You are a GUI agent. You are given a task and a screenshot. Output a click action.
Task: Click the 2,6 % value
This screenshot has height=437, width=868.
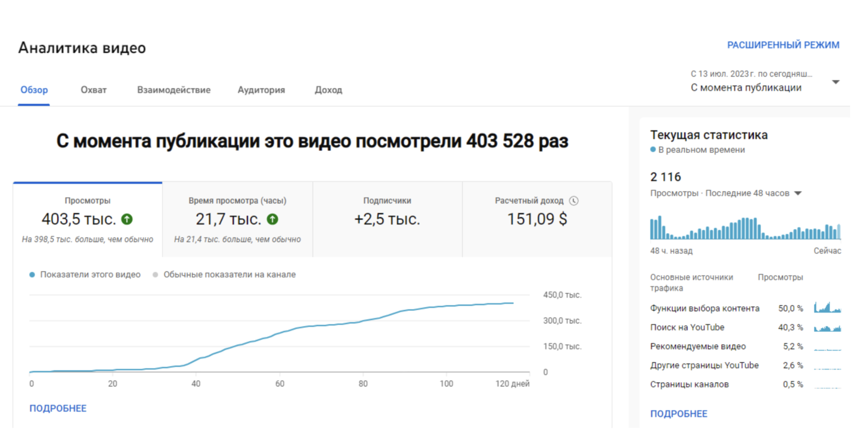click(x=793, y=365)
